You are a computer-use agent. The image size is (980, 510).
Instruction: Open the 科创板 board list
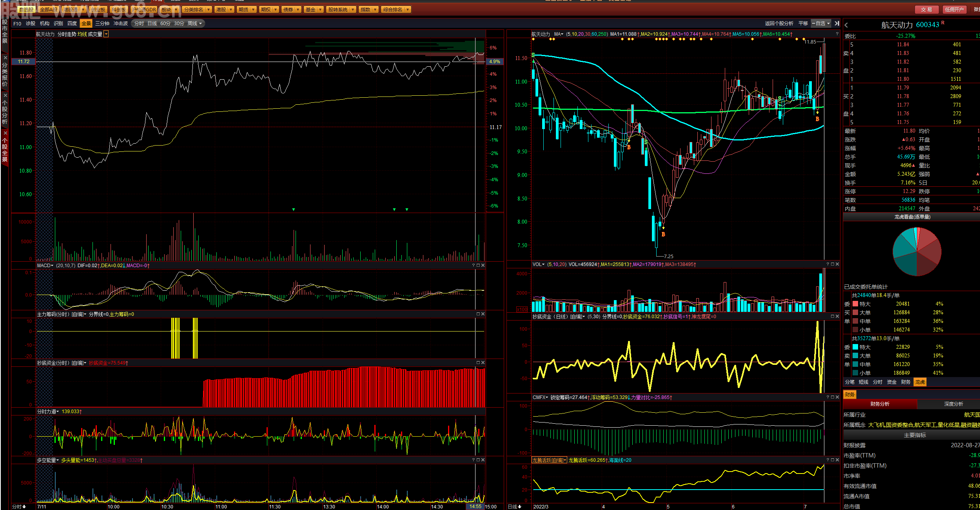click(x=118, y=9)
